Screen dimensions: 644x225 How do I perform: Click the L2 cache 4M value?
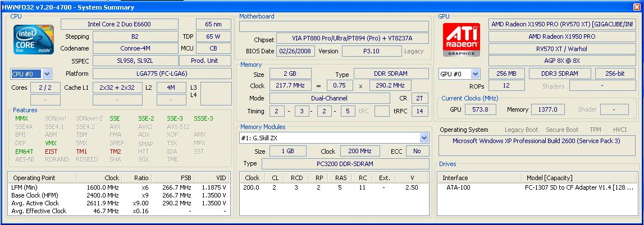[x=172, y=88]
